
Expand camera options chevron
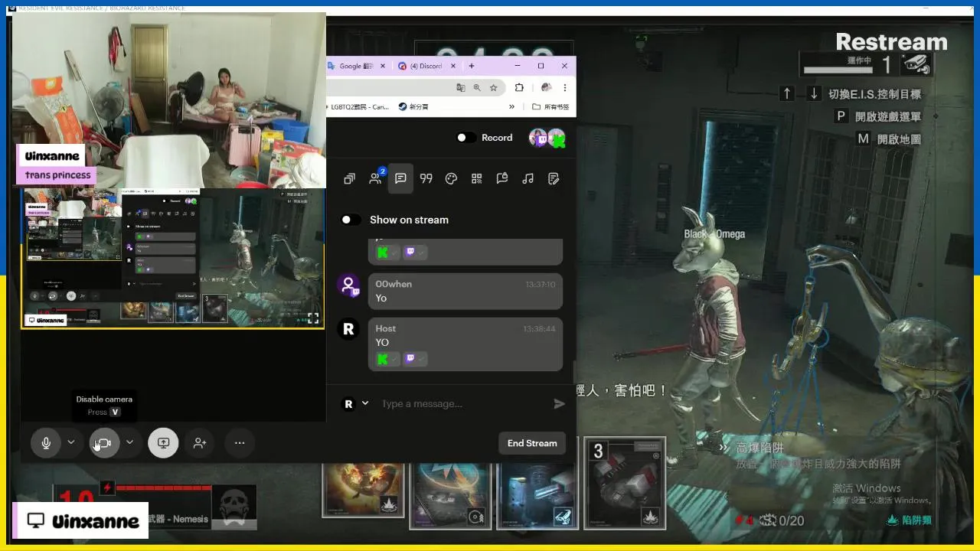[x=129, y=442]
